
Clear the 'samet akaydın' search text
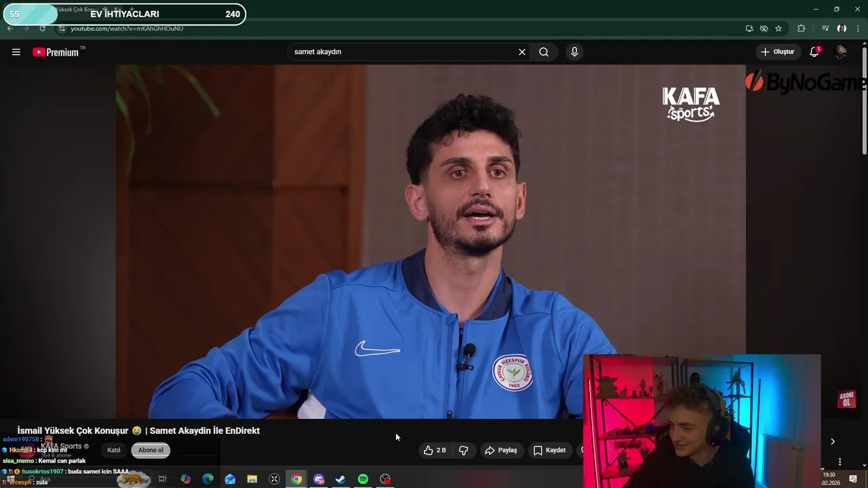click(x=522, y=52)
